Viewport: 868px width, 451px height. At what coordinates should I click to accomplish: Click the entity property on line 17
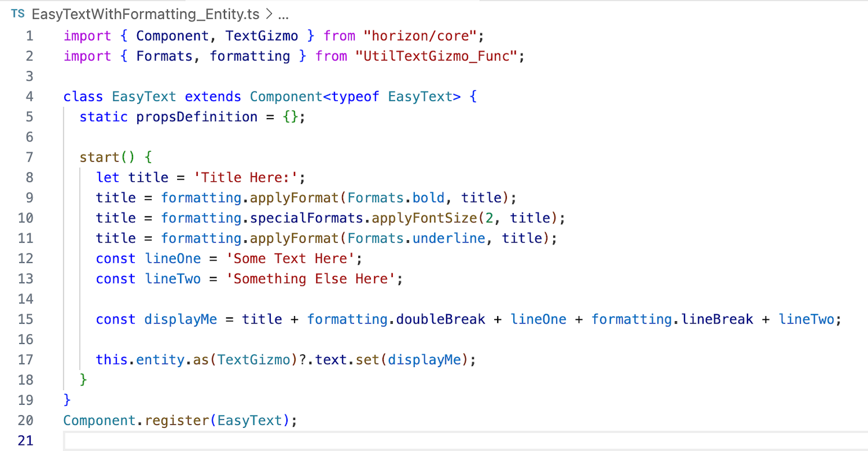pos(160,360)
